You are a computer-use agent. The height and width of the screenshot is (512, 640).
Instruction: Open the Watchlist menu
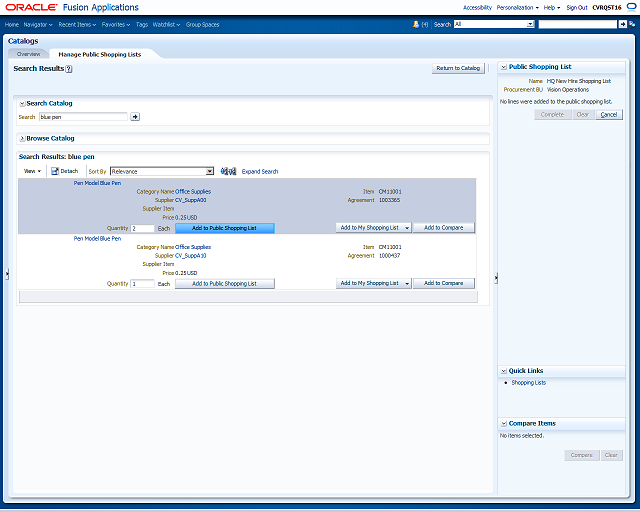point(166,24)
